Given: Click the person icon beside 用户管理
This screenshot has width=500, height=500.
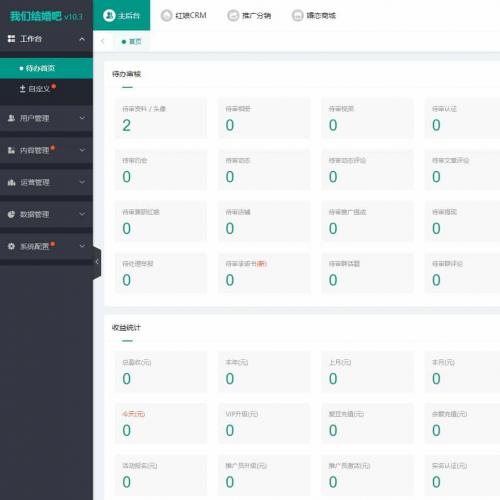Looking at the screenshot, I should (x=11, y=118).
